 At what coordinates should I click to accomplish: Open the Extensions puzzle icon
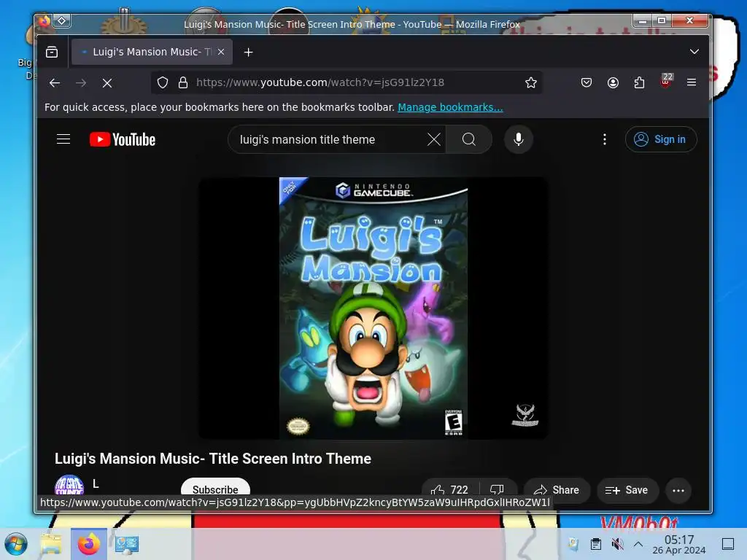pyautogui.click(x=639, y=82)
